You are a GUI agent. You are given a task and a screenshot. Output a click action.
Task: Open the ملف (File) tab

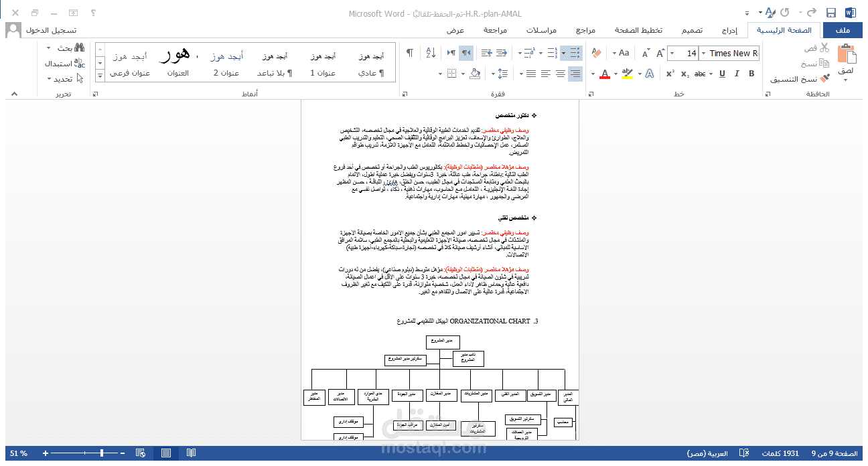click(x=843, y=30)
